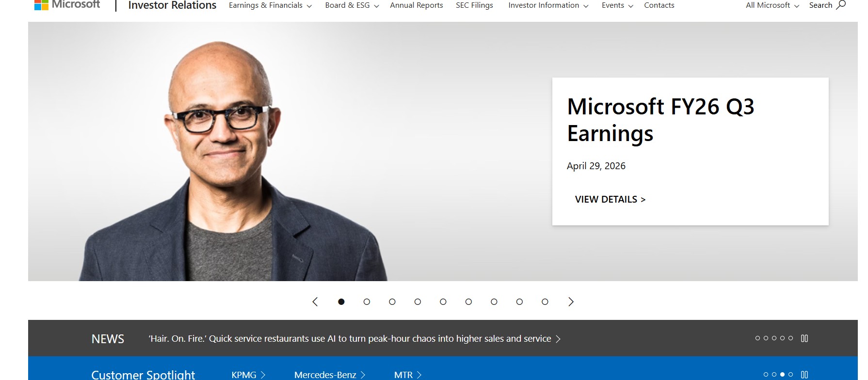Click the NEWS label
The width and height of the screenshot is (868, 380).
click(x=108, y=339)
